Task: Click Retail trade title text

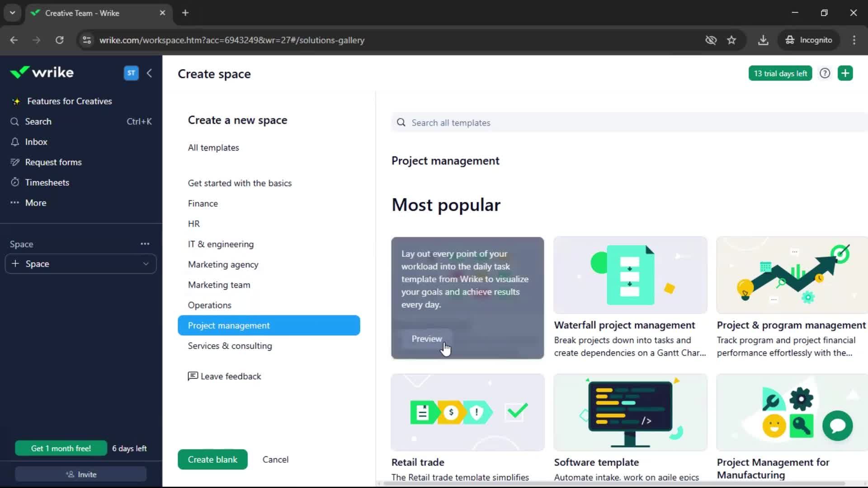Action: pos(418,462)
